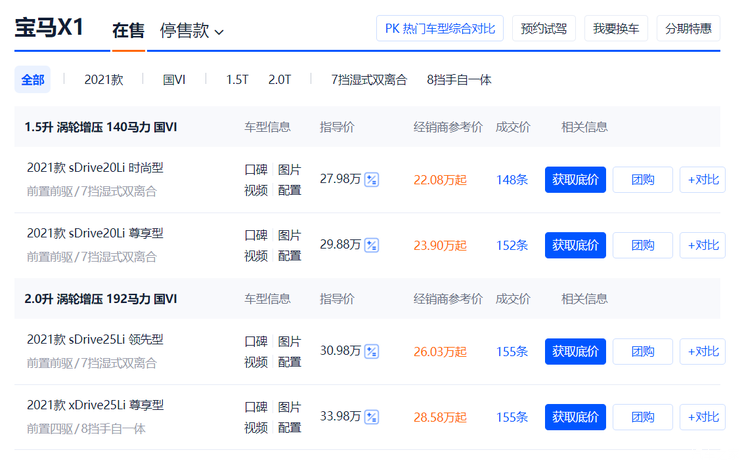
Task: Open 视频 for sDrive20Li 尊享型
Action: pyautogui.click(x=256, y=256)
